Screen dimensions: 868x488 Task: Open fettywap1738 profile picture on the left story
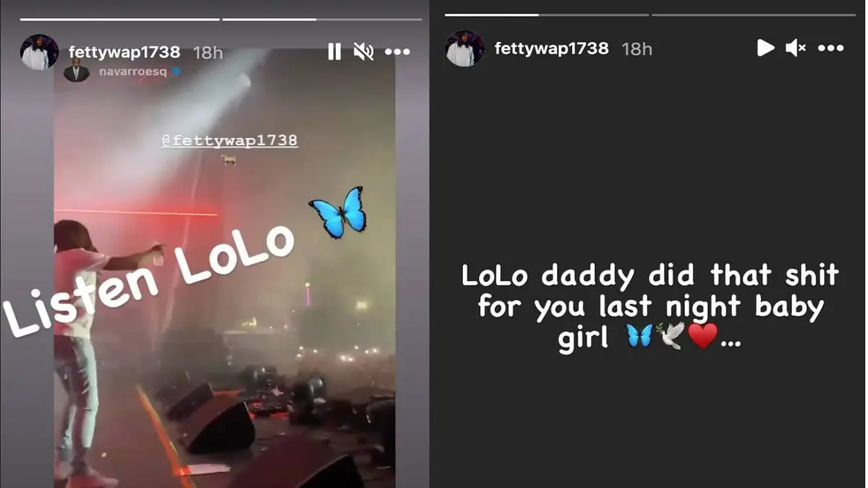(x=39, y=52)
